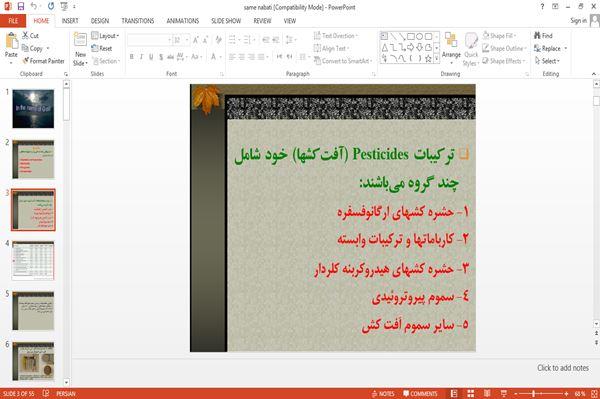This screenshot has height=399, width=600.
Task: Click the New Slide icon
Action: pos(80,40)
